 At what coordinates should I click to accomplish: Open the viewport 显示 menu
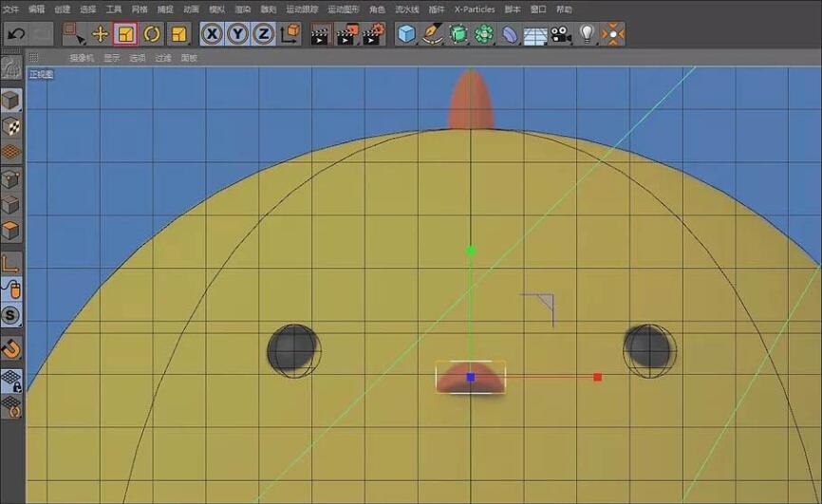[x=112, y=58]
